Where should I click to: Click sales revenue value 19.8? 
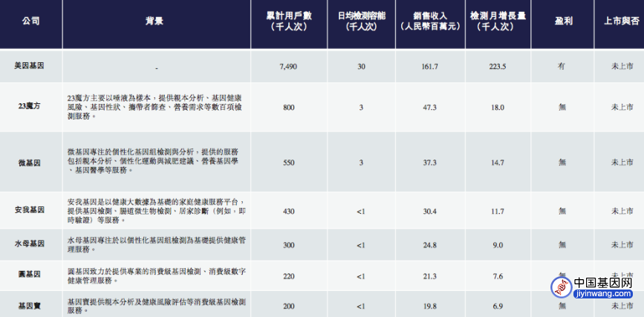(x=429, y=307)
